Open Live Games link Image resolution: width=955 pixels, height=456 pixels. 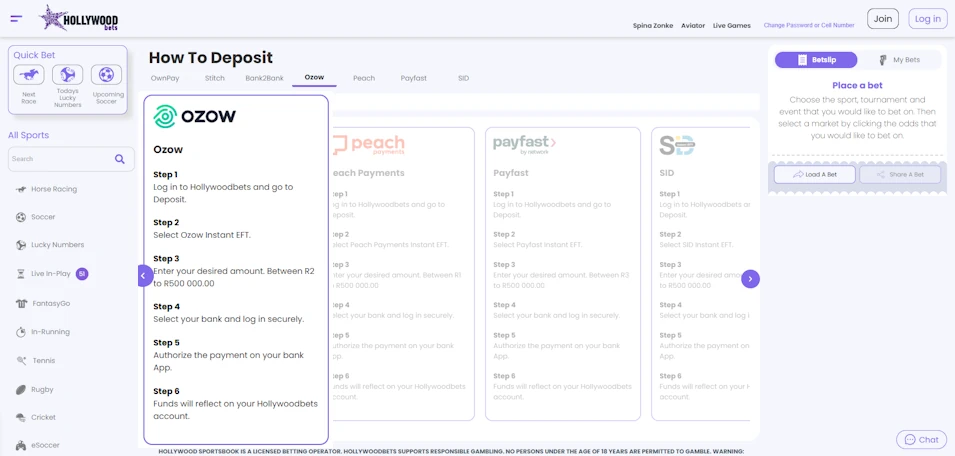click(x=731, y=26)
